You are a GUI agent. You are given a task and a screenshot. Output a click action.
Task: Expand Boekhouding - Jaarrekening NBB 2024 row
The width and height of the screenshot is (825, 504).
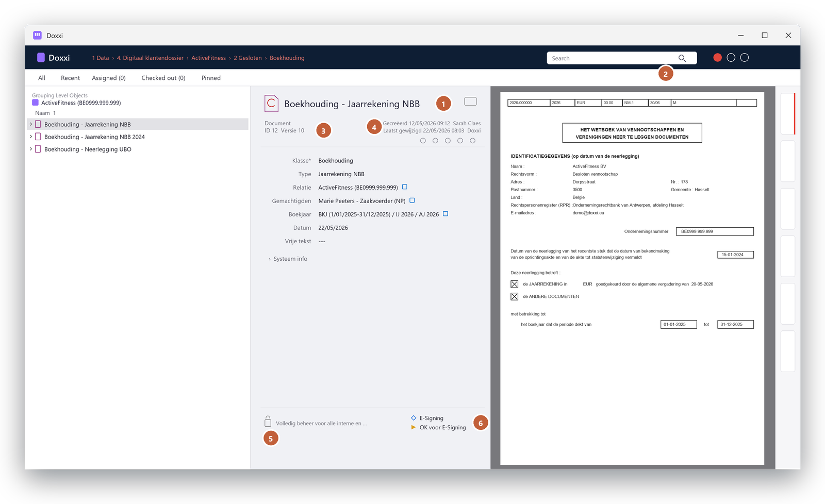[x=31, y=137]
